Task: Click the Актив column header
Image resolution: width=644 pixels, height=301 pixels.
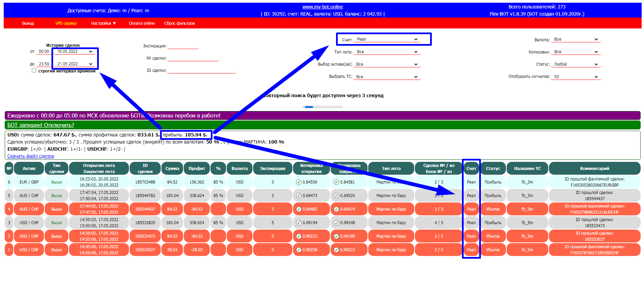Action: [x=29, y=168]
